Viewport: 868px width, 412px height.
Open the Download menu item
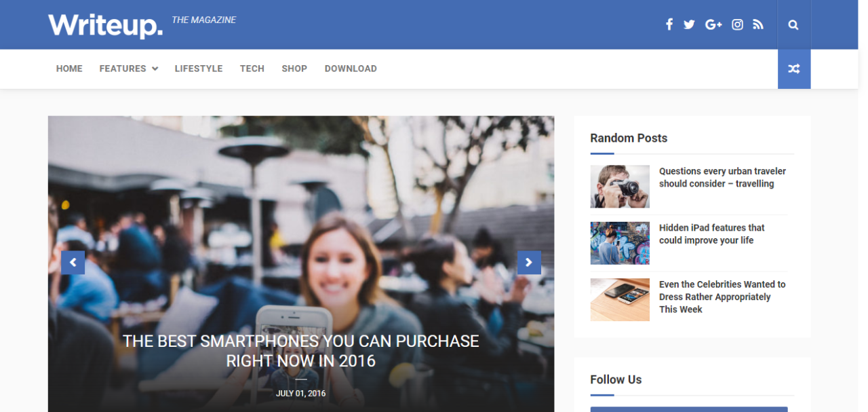351,69
